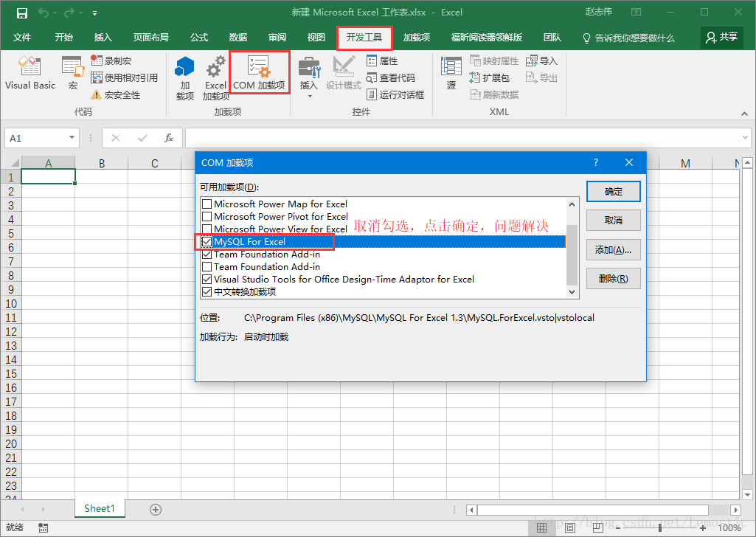Click the 100% zoom level
The image size is (756, 537).
[x=729, y=528]
